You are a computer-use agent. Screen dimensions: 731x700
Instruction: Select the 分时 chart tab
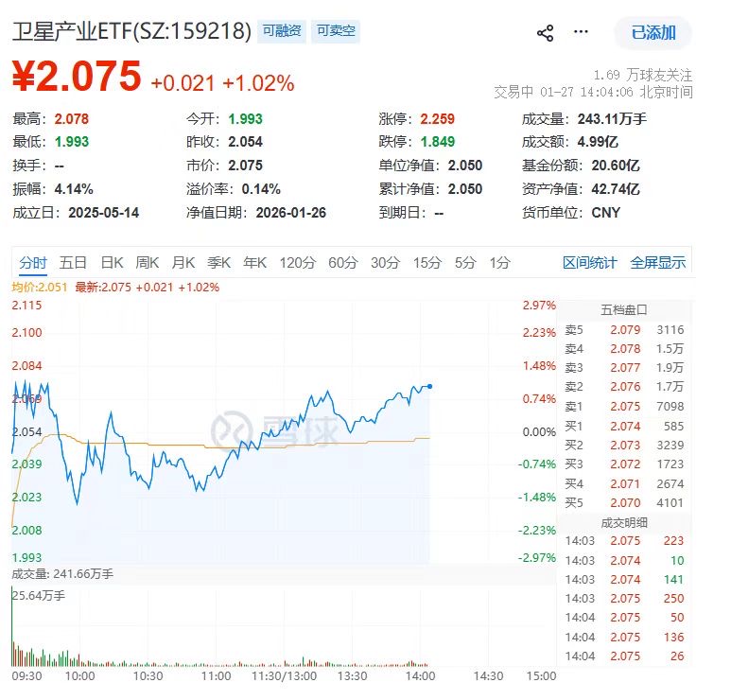pyautogui.click(x=33, y=263)
